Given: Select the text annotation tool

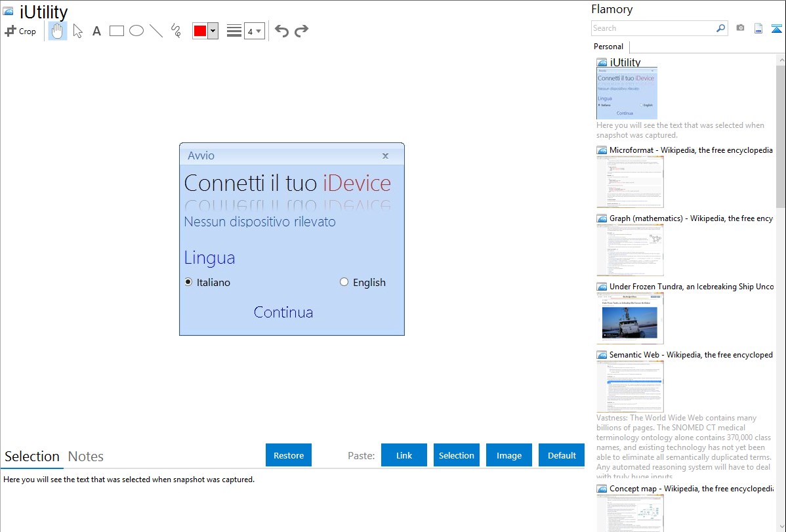Looking at the screenshot, I should point(96,31).
